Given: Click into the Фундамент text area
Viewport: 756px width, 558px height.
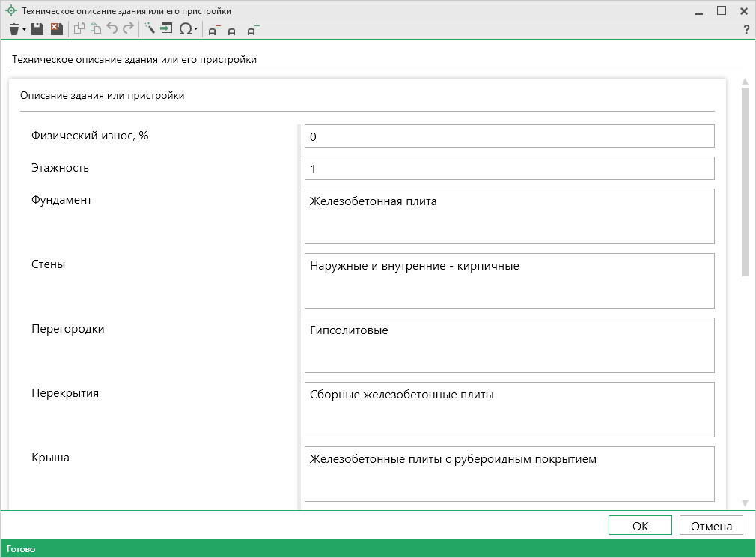Looking at the screenshot, I should (x=509, y=216).
